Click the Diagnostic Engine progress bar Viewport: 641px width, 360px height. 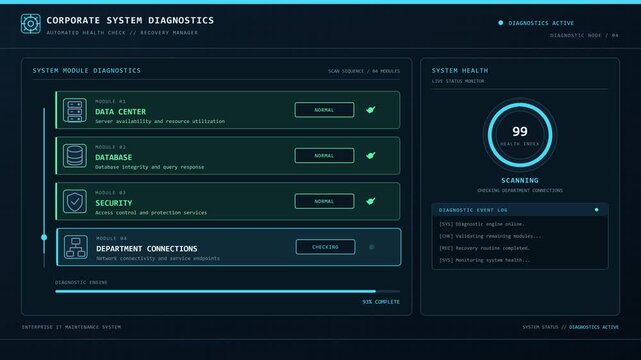click(228, 291)
